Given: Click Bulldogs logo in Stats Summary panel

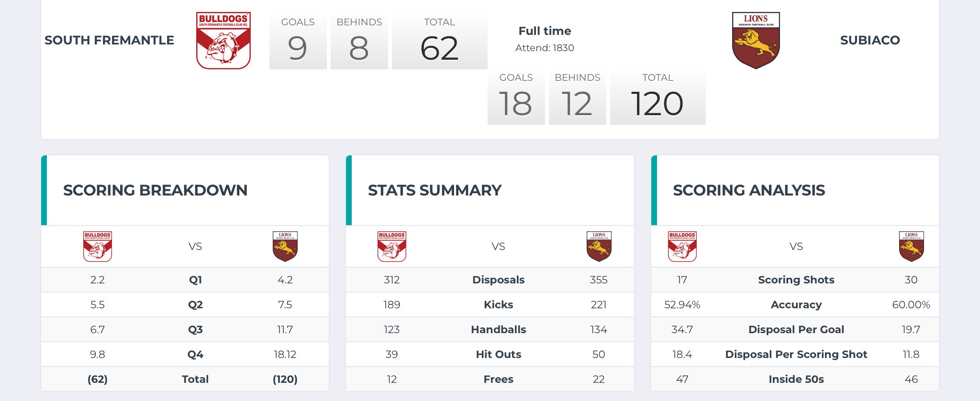Looking at the screenshot, I should pyautogui.click(x=392, y=247).
